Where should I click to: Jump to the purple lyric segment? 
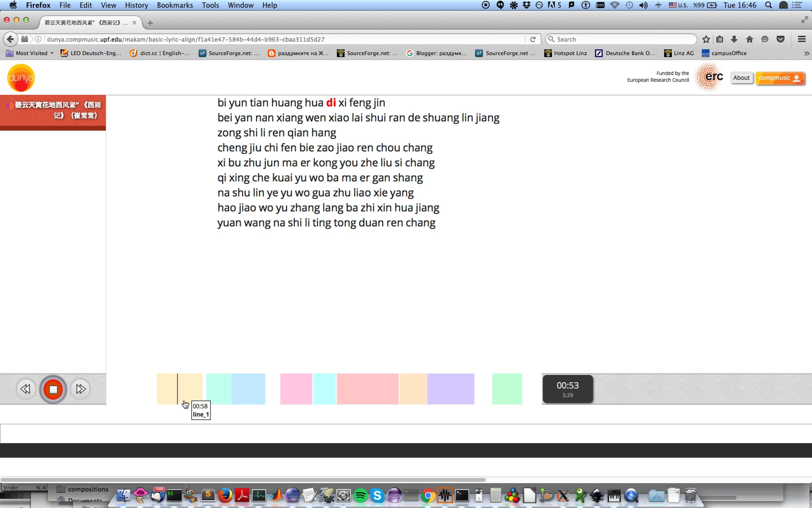(x=451, y=389)
